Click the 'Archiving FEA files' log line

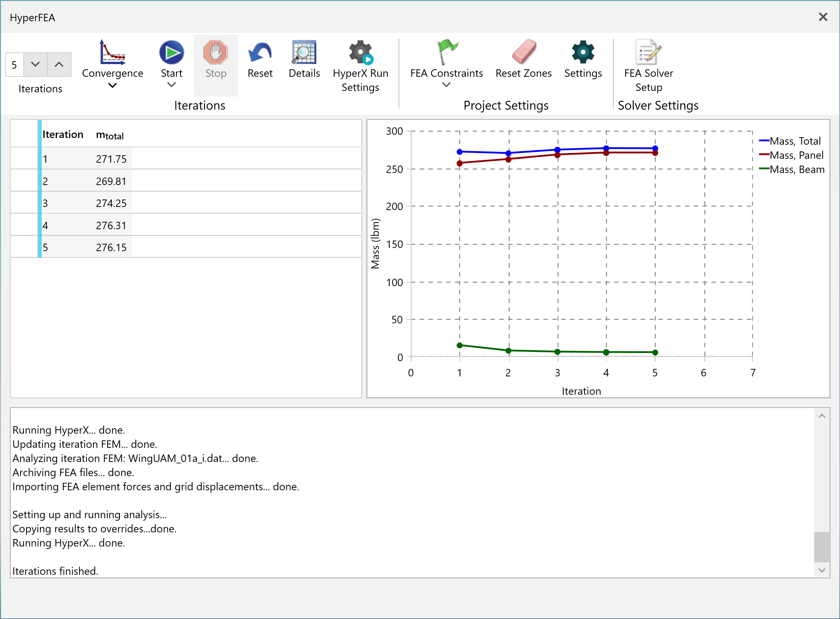click(x=73, y=472)
